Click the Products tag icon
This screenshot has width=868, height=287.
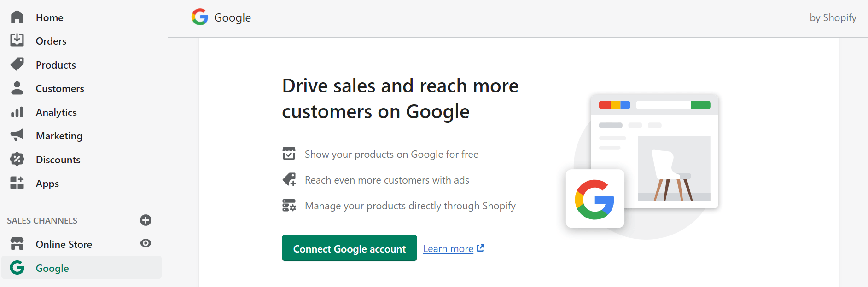[x=17, y=64]
